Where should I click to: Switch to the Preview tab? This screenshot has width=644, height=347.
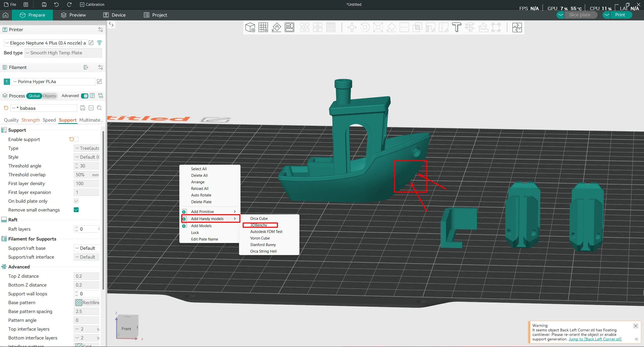click(x=73, y=15)
